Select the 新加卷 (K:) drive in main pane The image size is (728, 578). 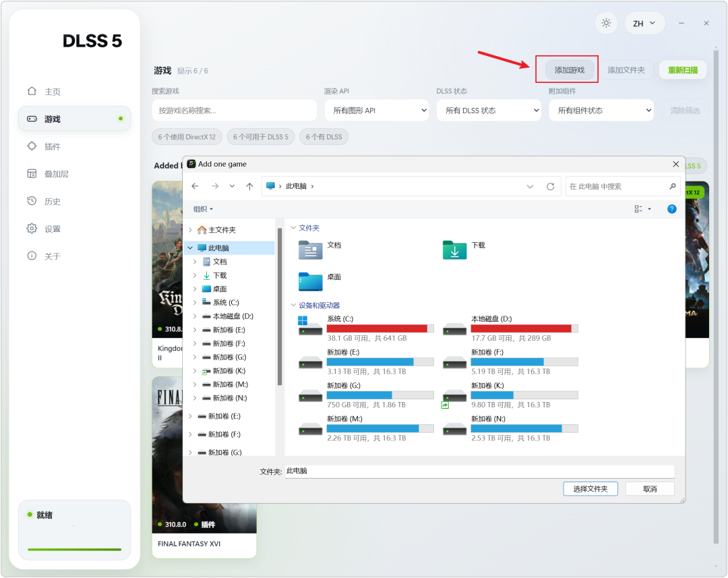pyautogui.click(x=511, y=395)
